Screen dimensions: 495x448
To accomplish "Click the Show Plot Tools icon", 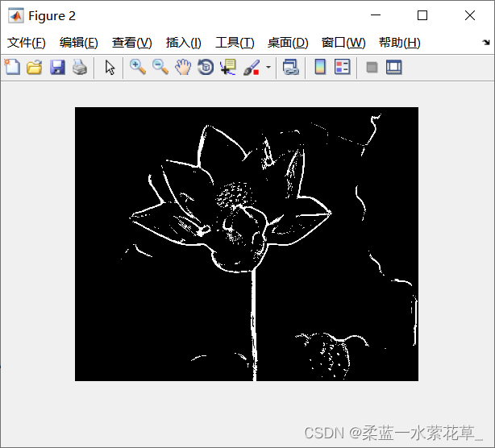I will [393, 67].
